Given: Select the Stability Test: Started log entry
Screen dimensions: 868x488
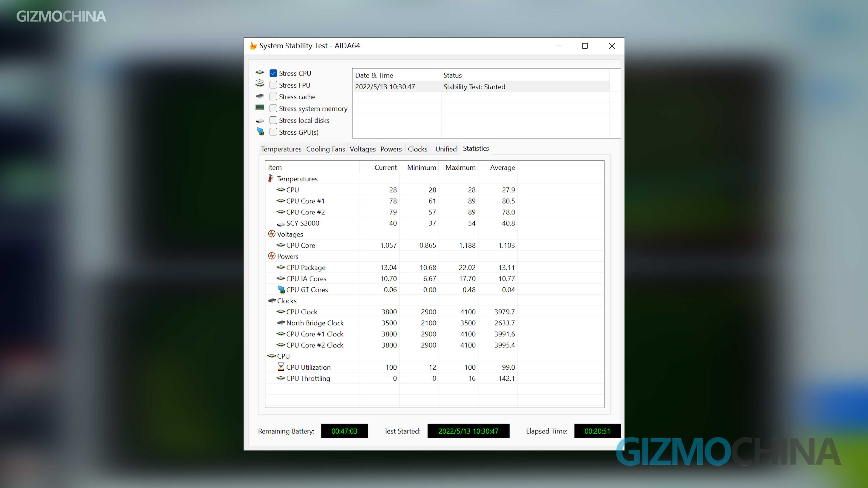Looking at the screenshot, I should pyautogui.click(x=474, y=87).
